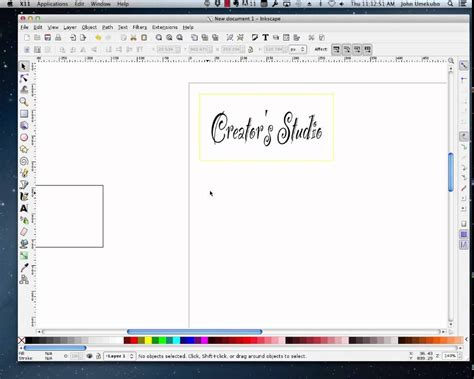Image resolution: width=474 pixels, height=379 pixels.
Task: Toggle fourth Affect button: move patterns
Action: 367,50
